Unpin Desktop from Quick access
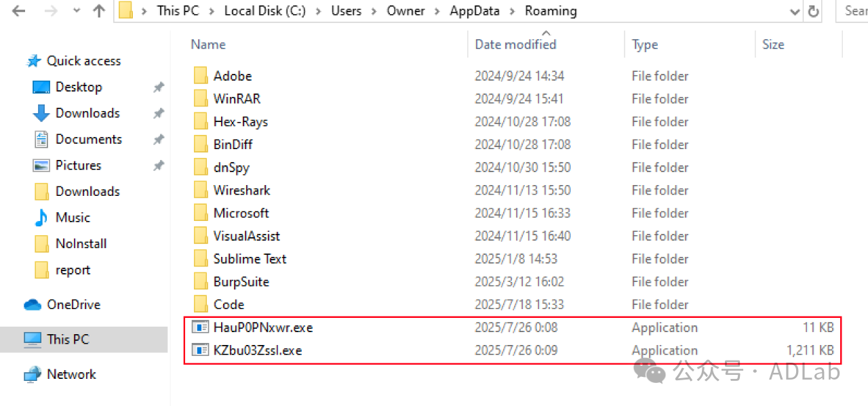This screenshot has height=406, width=868. 158,87
